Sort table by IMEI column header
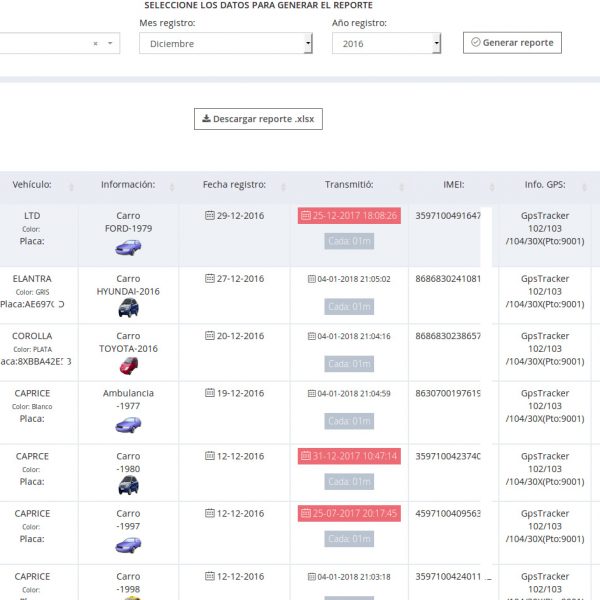600x600 pixels. pos(453,185)
